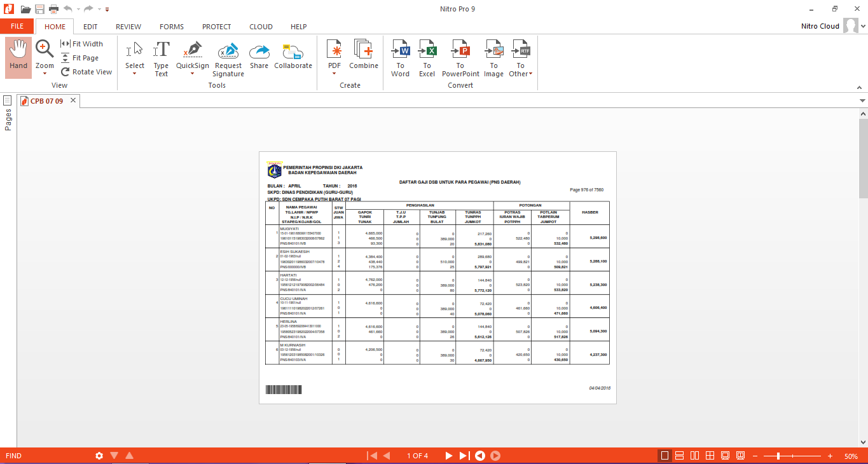This screenshot has width=868, height=464.
Task: Click the Zoom magnifier tool
Action: click(45, 49)
